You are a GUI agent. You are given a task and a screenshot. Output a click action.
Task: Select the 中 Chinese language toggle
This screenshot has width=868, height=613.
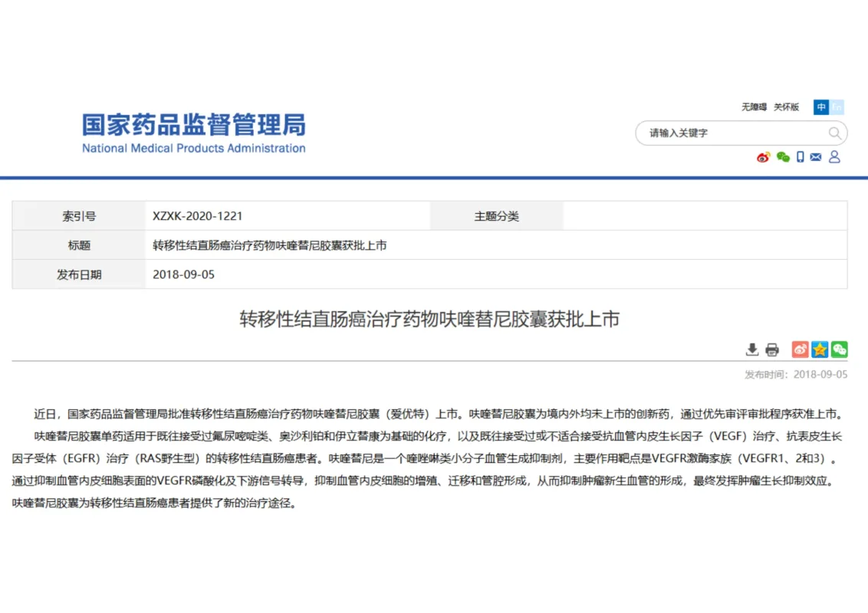point(821,107)
